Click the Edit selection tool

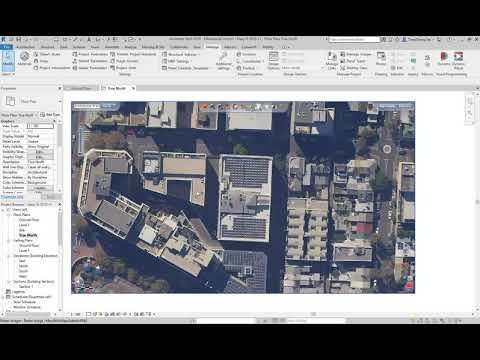[x=396, y=68]
